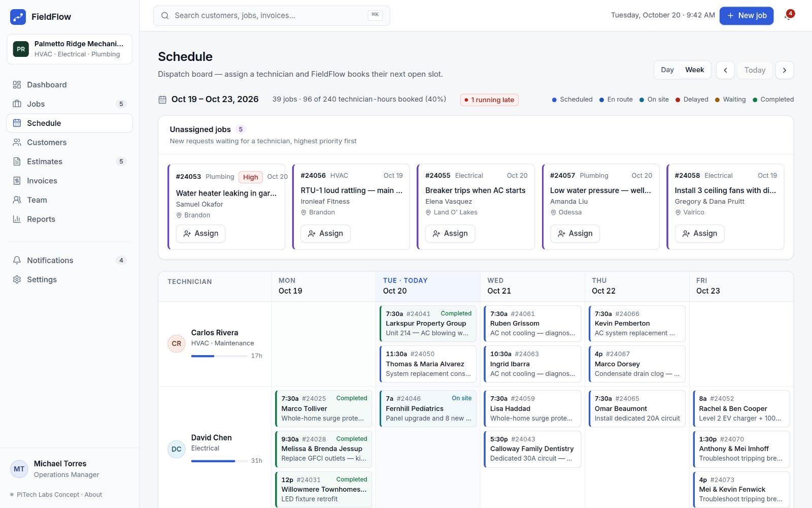Image resolution: width=812 pixels, height=508 pixels.
Task: Open Schedule in the sidebar
Action: pos(70,123)
